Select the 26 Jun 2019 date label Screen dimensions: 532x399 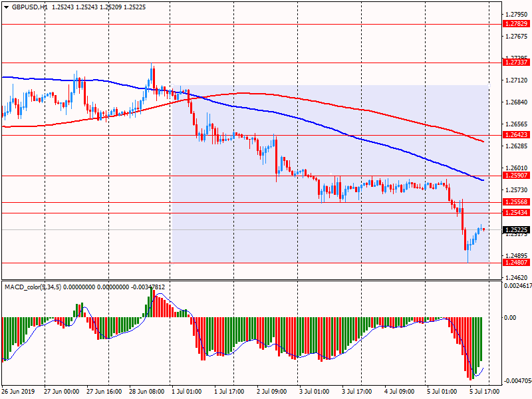19,391
